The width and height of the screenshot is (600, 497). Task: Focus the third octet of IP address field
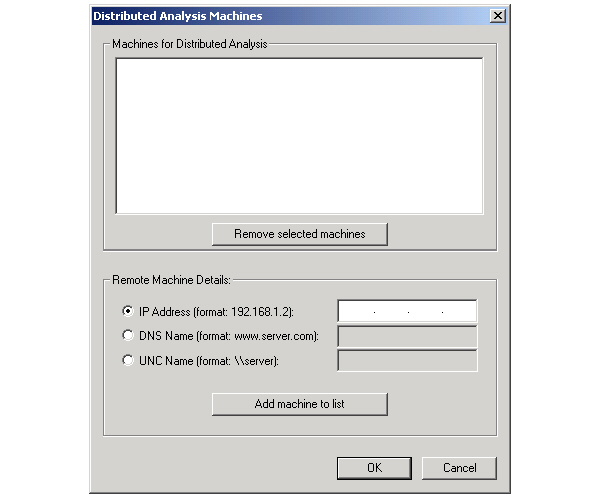point(425,312)
